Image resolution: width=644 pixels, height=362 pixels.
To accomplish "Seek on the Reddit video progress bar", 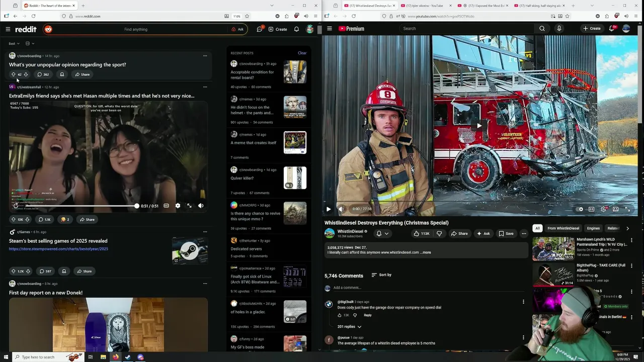I will (81, 206).
